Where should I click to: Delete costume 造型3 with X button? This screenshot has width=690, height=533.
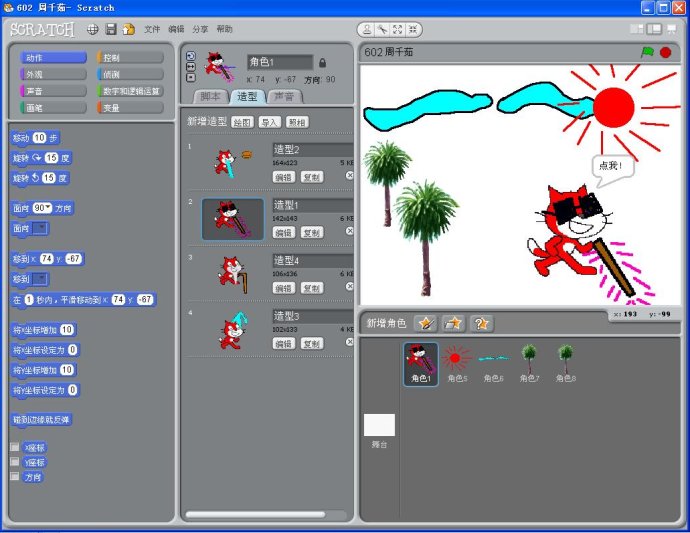click(349, 342)
